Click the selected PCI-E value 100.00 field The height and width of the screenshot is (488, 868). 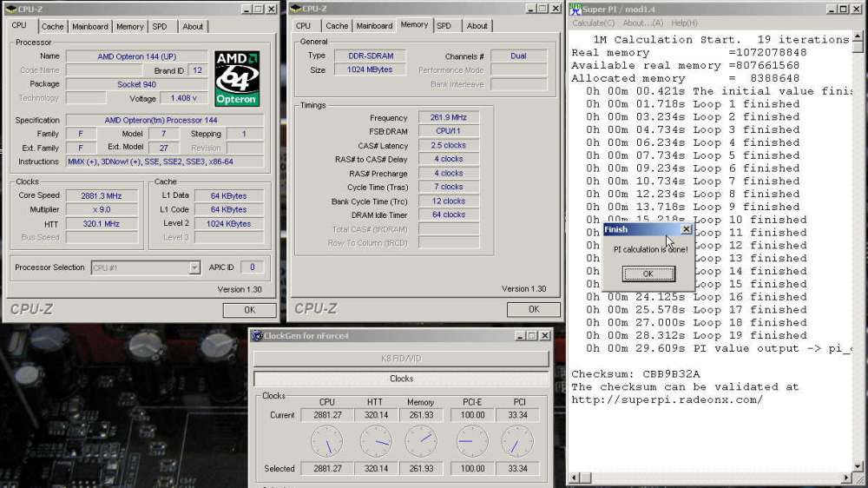click(x=472, y=469)
